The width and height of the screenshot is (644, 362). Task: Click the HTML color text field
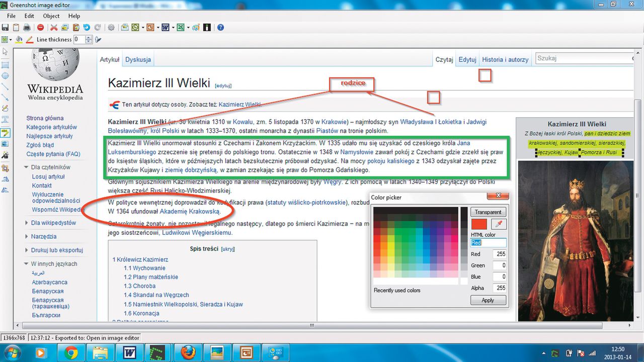pos(489,242)
